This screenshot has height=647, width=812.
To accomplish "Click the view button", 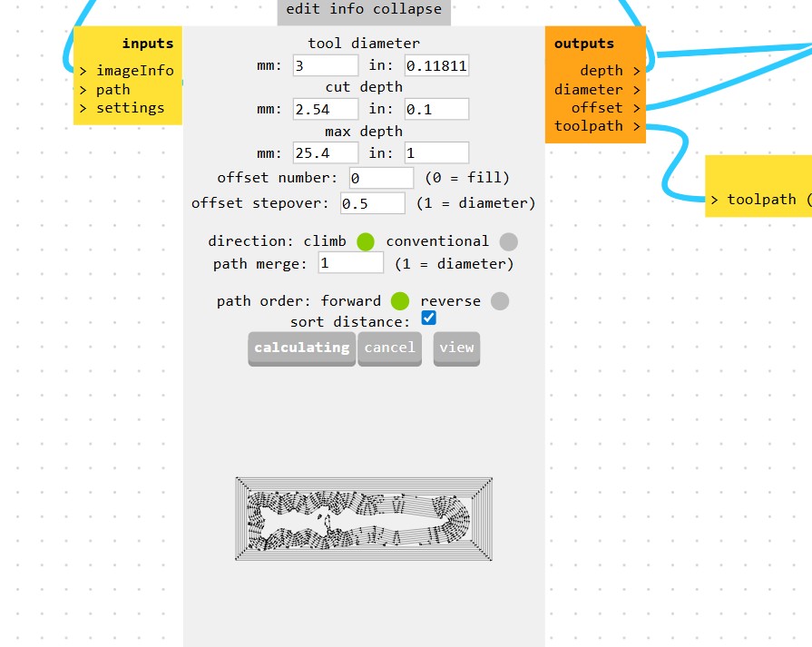I will coord(456,348).
